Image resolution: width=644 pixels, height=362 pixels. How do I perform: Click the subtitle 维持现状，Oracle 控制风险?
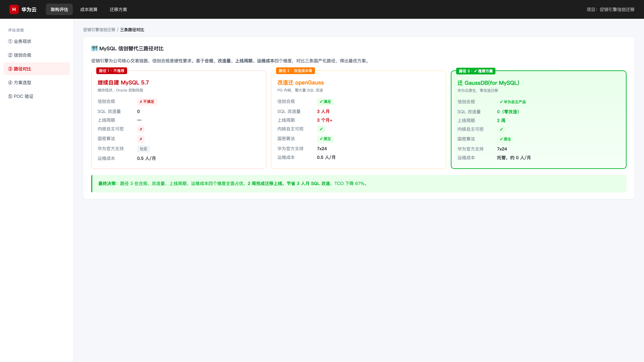coord(120,90)
